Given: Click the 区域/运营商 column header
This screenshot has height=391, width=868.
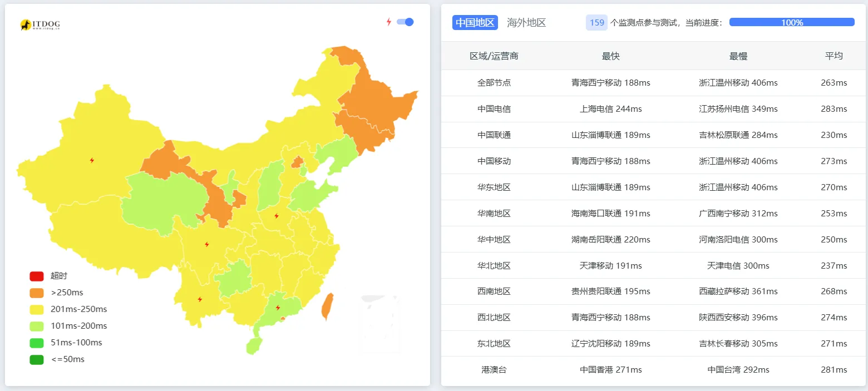Looking at the screenshot, I should click(x=494, y=56).
